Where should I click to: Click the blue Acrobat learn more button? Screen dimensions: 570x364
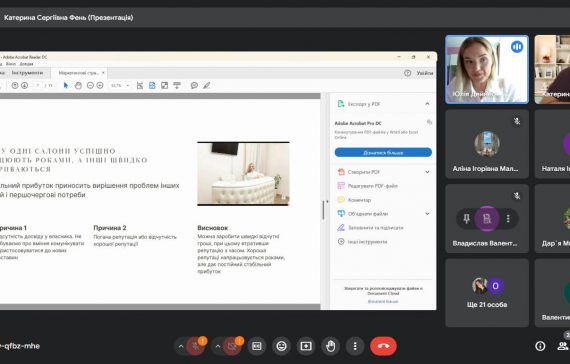[383, 152]
